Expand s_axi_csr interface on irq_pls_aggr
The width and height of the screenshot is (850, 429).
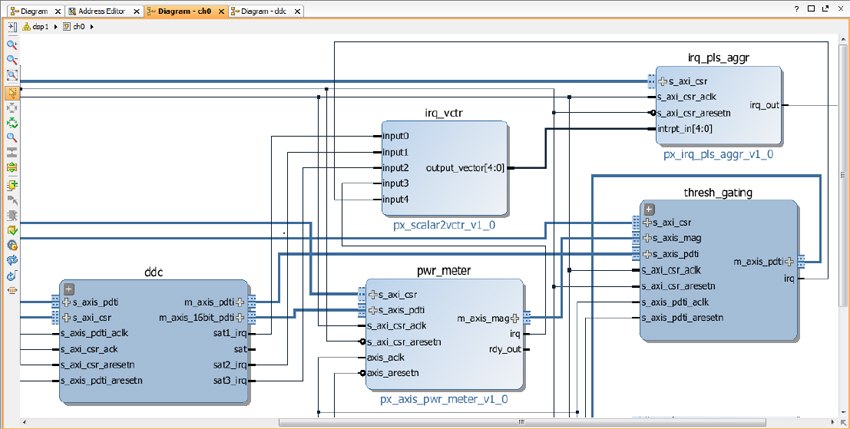tap(662, 82)
